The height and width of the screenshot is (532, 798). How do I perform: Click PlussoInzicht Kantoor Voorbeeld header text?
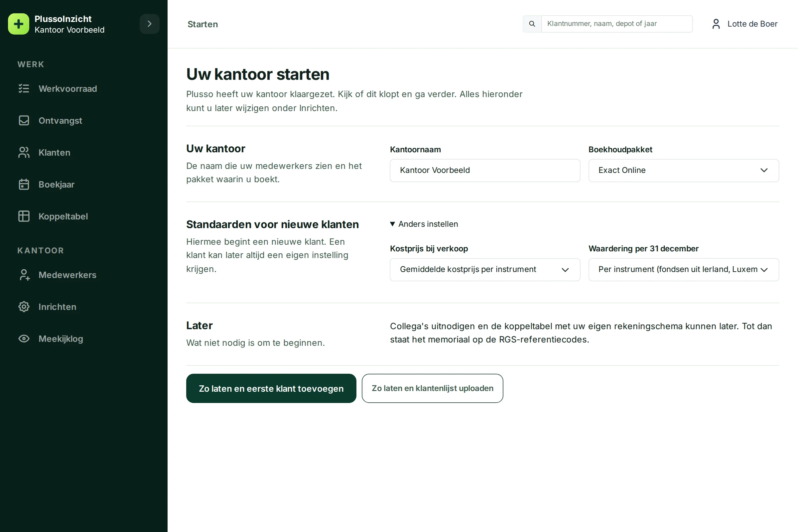coord(69,24)
